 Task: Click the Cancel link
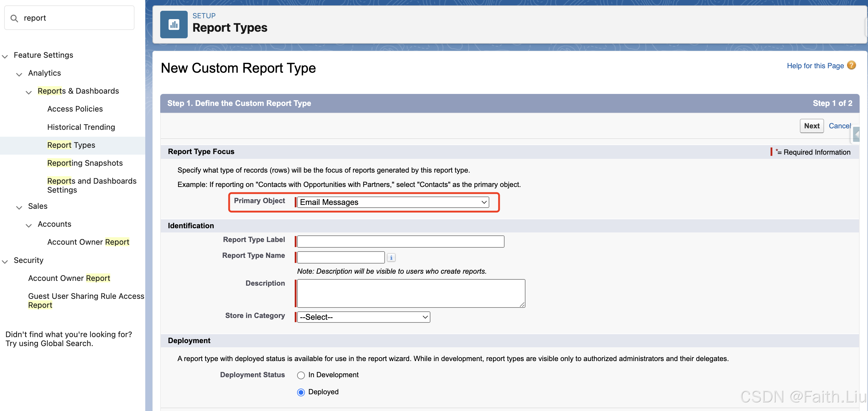pyautogui.click(x=840, y=126)
